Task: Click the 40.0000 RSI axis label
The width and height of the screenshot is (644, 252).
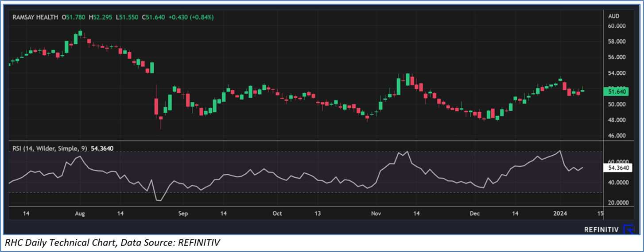Action: (617, 183)
